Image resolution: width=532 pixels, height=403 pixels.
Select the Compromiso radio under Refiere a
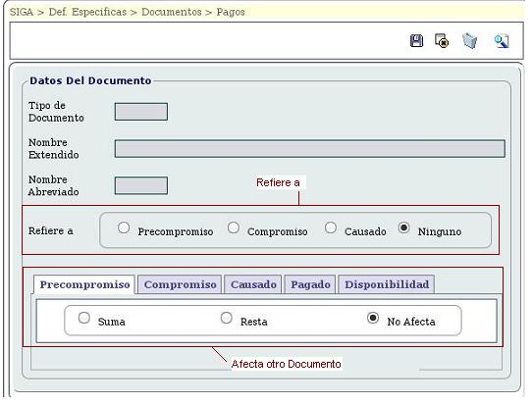pyautogui.click(x=233, y=227)
